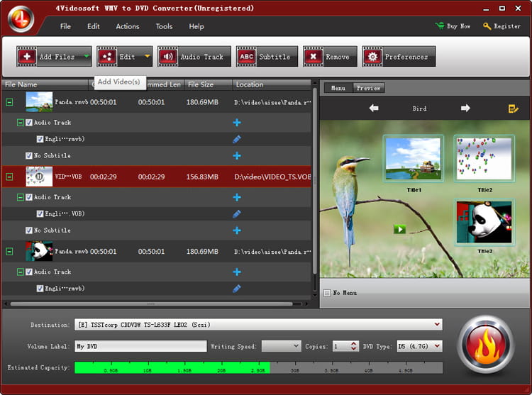Switch to the Menu tab

(x=338, y=88)
